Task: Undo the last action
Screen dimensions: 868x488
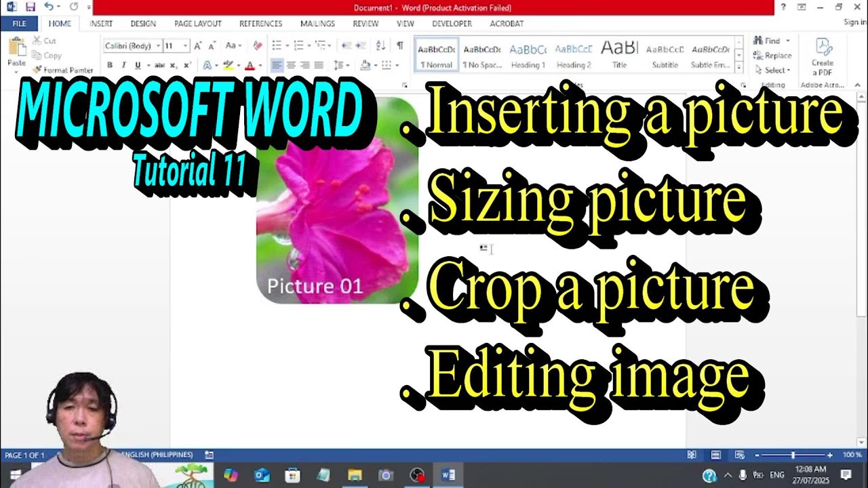Action: pos(49,7)
